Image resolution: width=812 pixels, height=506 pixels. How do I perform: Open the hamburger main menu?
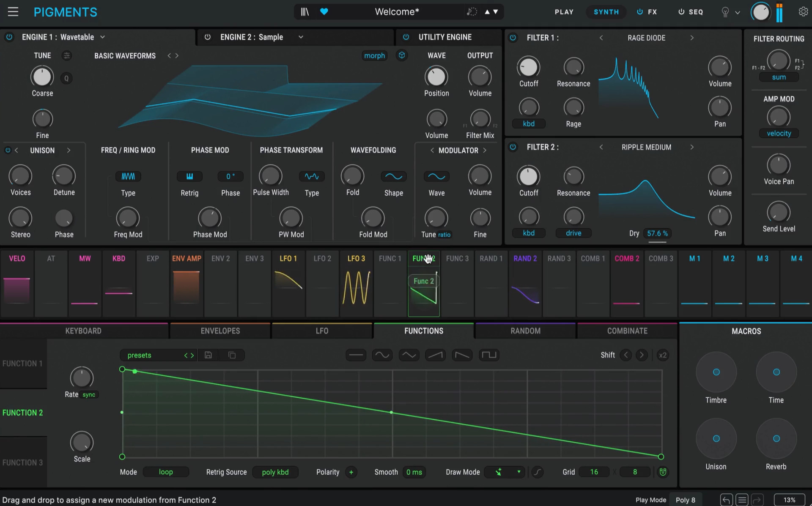[13, 12]
